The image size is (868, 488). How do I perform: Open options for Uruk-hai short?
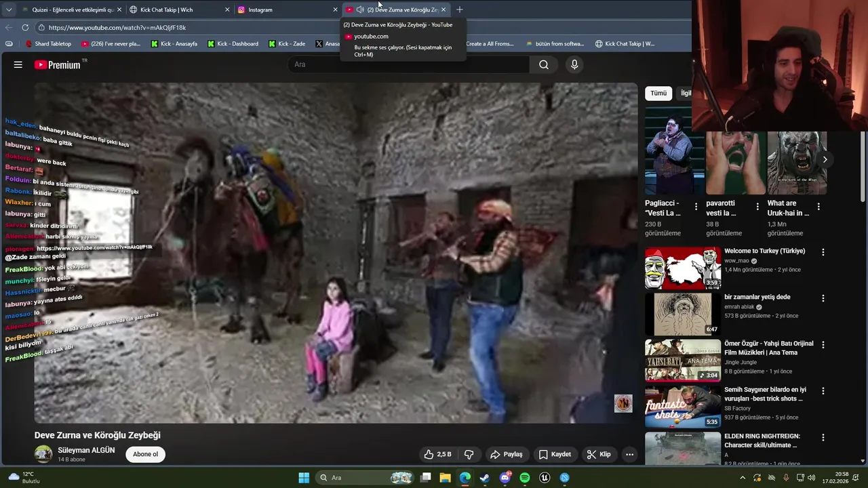tap(818, 206)
